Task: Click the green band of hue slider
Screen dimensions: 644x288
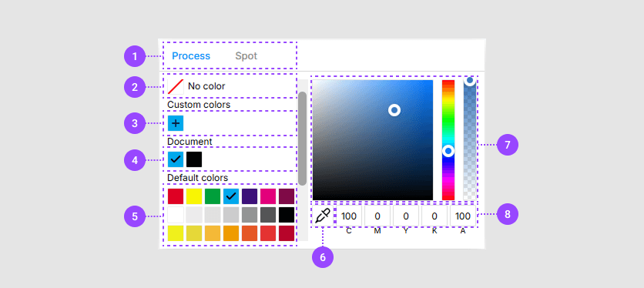Action: click(448, 119)
